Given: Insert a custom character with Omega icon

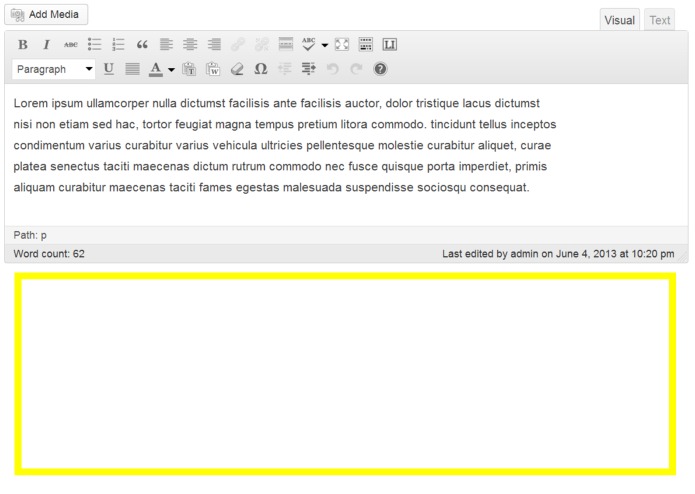Looking at the screenshot, I should [x=261, y=69].
